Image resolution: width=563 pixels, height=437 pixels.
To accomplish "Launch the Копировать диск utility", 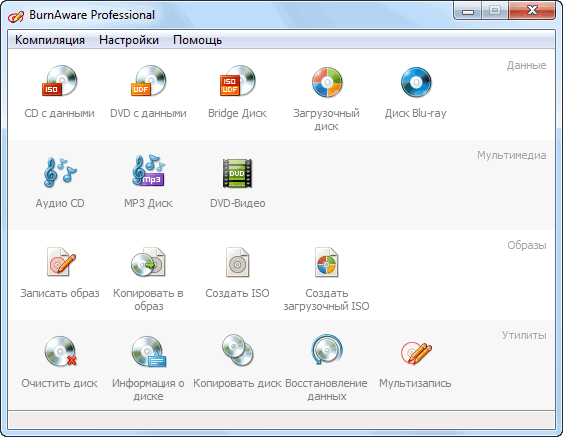I will click(x=237, y=350).
